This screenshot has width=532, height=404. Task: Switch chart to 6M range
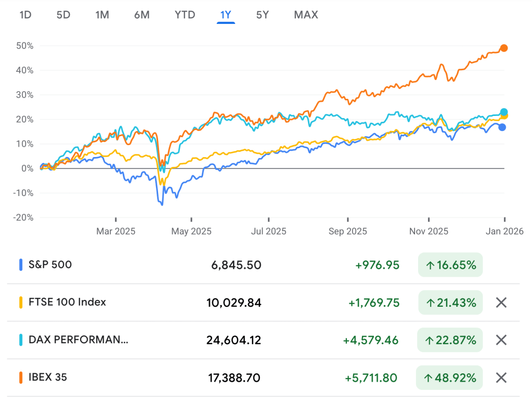[141, 15]
